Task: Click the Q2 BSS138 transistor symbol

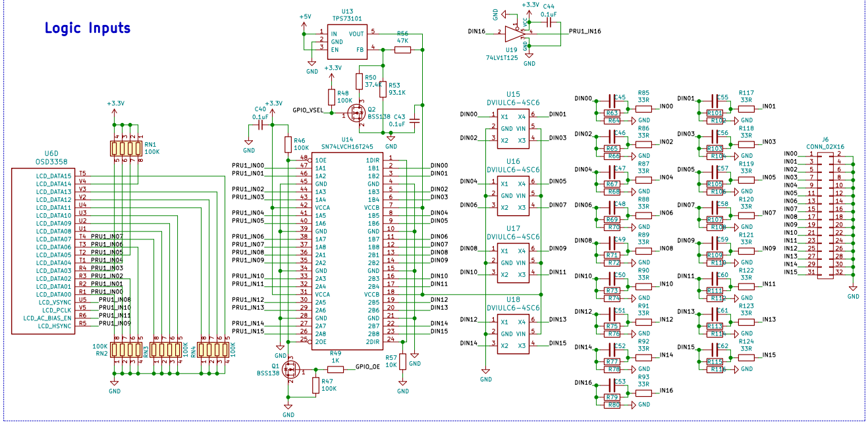Action: tap(358, 113)
